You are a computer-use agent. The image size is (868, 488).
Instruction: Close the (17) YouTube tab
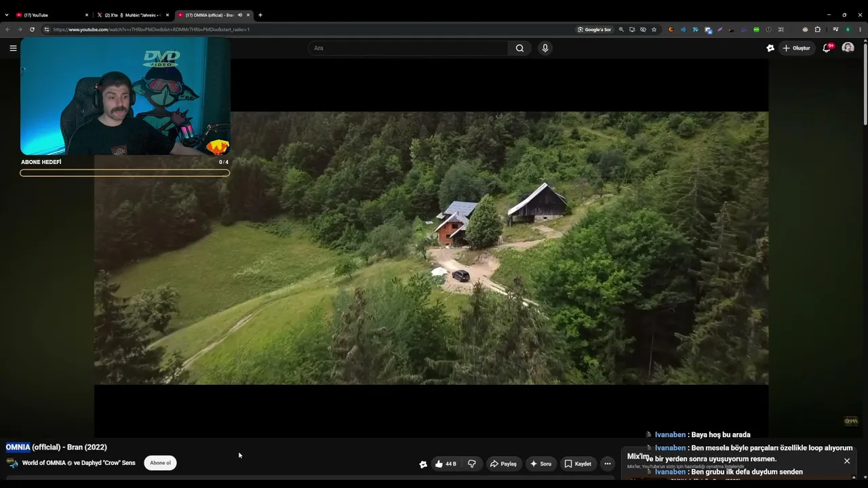click(87, 15)
